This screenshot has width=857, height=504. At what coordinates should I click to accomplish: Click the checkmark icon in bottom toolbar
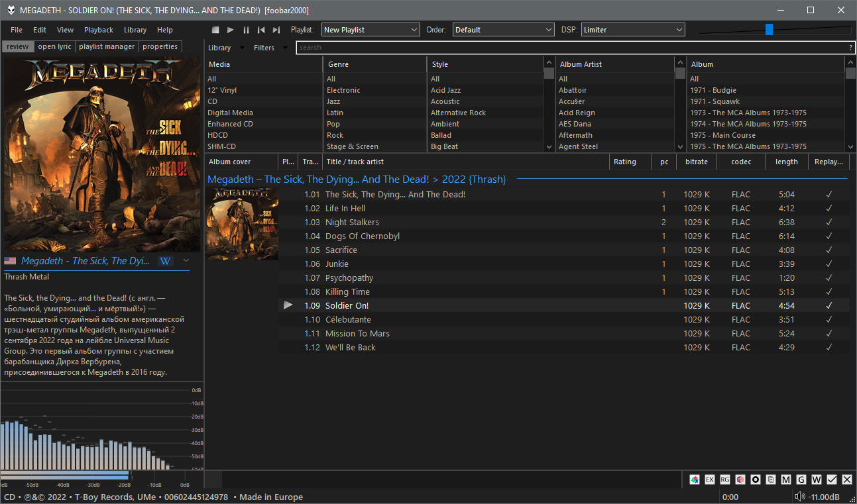(832, 479)
